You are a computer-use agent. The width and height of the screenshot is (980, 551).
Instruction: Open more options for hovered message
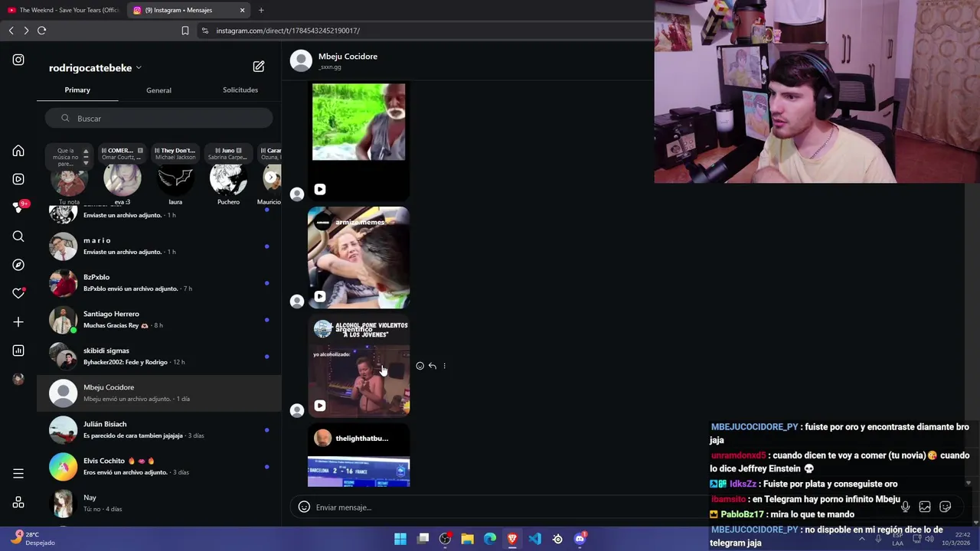coord(444,366)
